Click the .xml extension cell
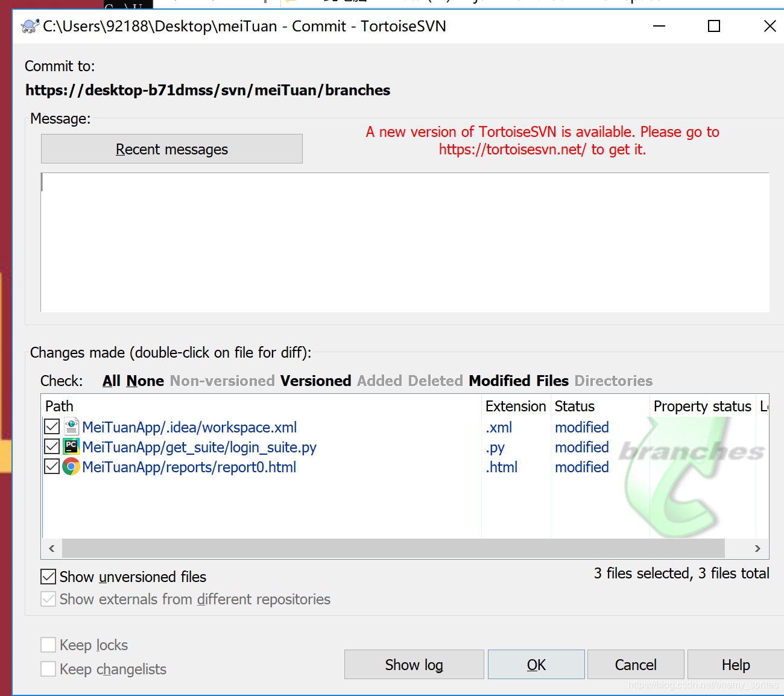The height and width of the screenshot is (696, 784). point(499,427)
